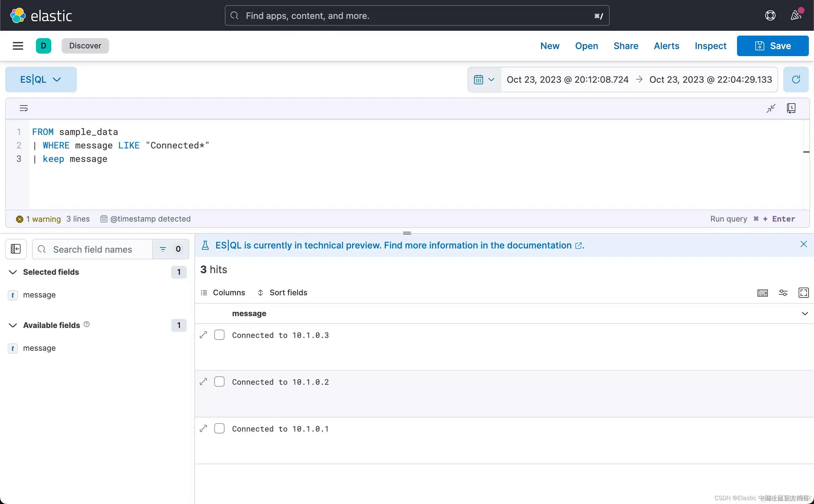This screenshot has height=504, width=814.
Task: Enter fullscreen for the results table
Action: [803, 293]
